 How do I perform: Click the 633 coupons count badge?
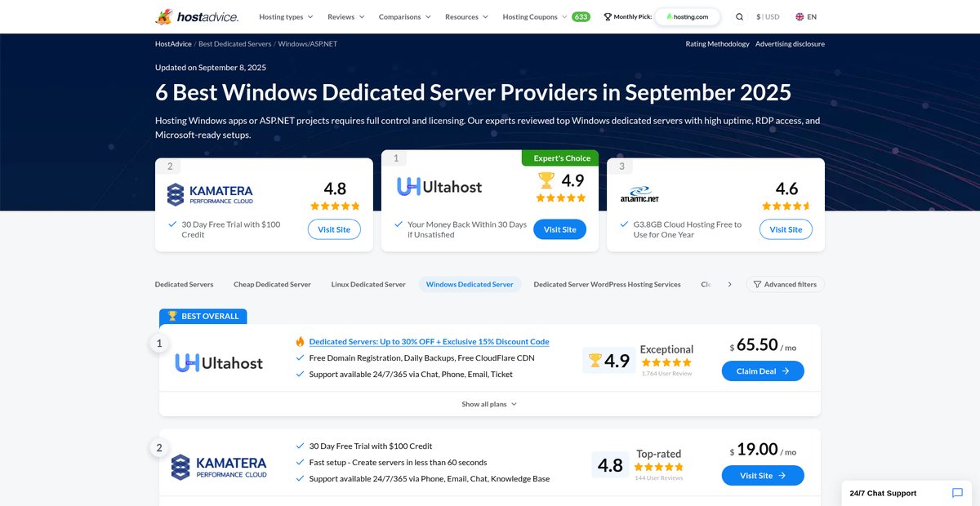(x=581, y=16)
